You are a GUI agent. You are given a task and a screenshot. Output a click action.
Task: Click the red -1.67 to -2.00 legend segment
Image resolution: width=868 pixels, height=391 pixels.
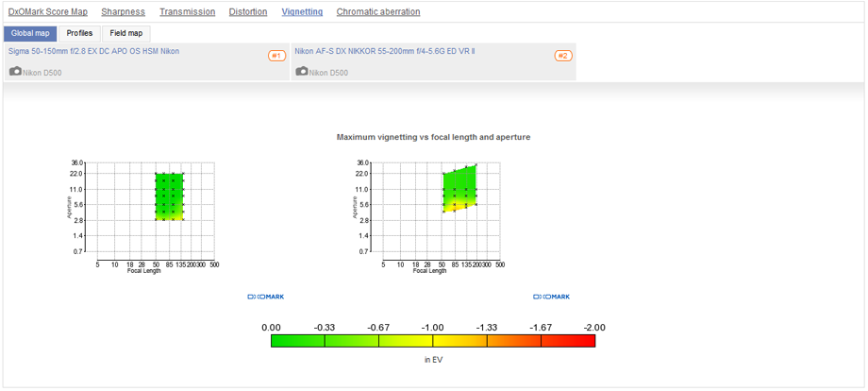tap(568, 341)
